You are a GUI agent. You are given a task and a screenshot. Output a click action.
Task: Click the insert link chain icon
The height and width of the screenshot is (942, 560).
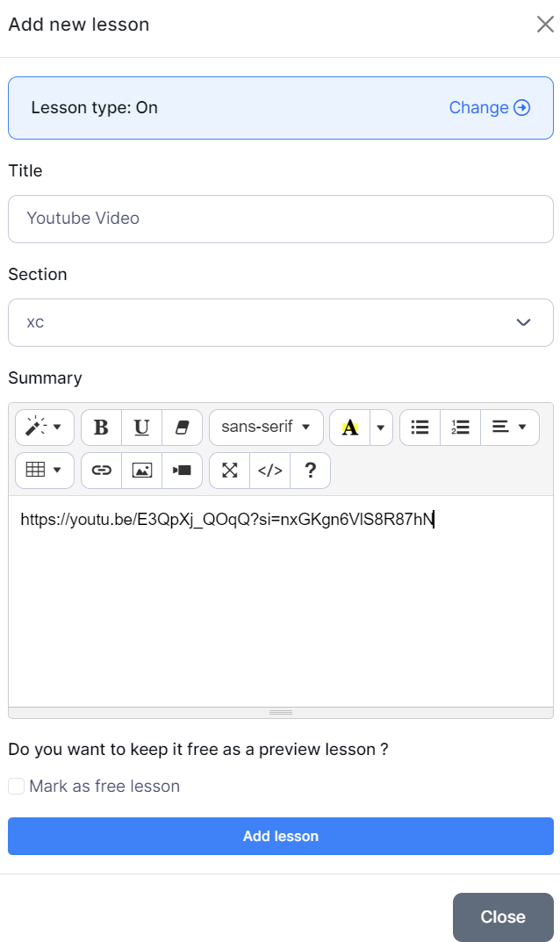point(102,471)
